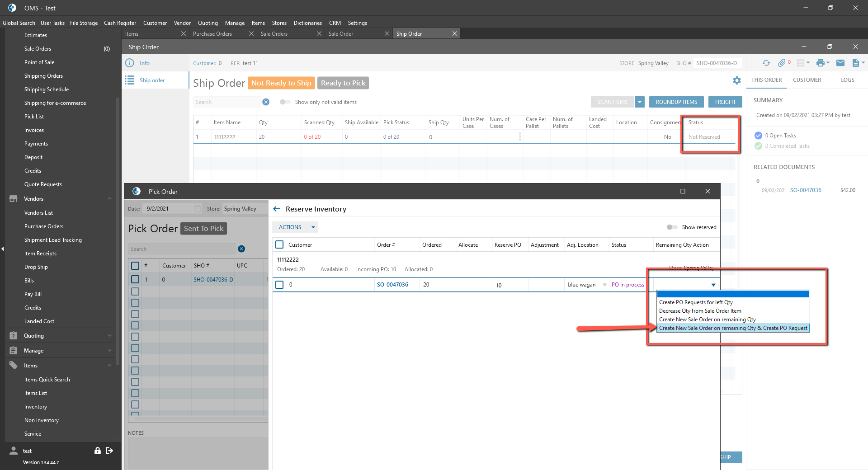The height and width of the screenshot is (470, 868).
Task: Switch to the CUSTOMER tab
Action: coord(807,80)
